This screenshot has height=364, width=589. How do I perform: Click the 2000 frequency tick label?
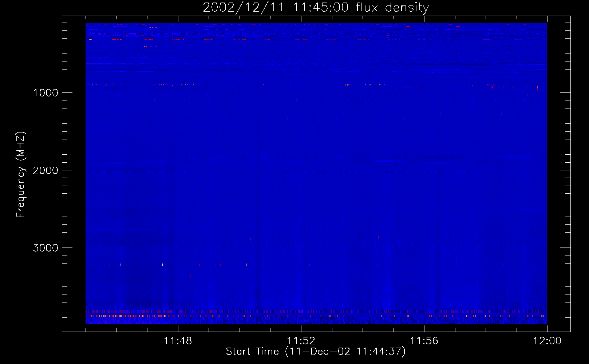coord(46,170)
